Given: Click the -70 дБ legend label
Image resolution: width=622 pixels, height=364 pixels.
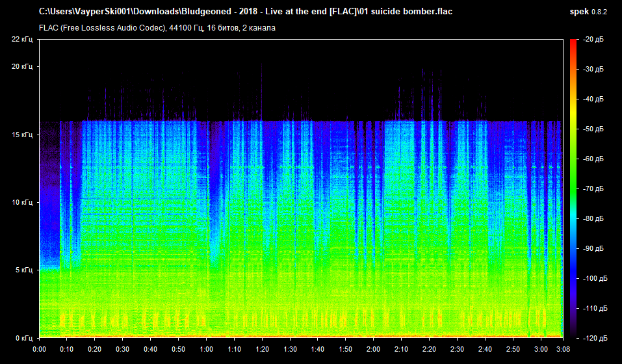Looking at the screenshot, I should coord(593,188).
